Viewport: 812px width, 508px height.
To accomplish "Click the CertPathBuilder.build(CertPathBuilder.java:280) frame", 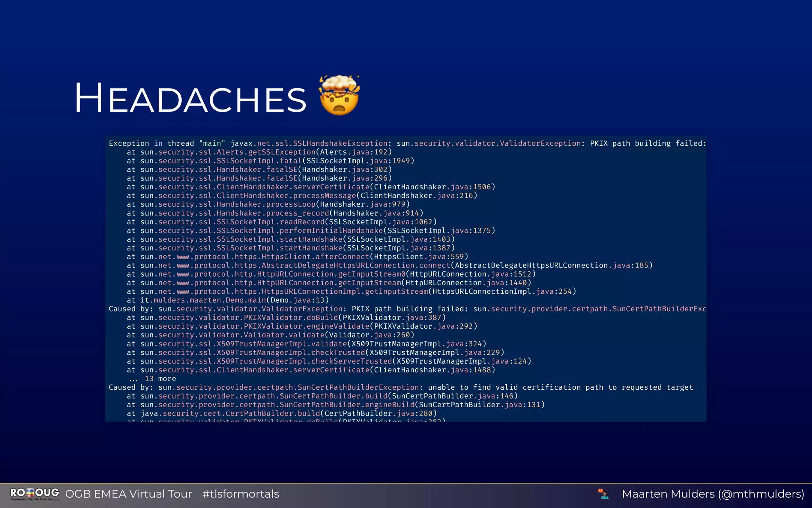I will click(x=282, y=414).
